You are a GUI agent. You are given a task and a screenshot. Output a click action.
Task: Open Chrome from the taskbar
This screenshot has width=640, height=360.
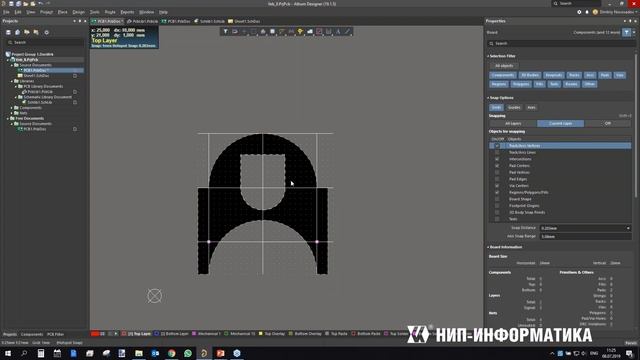pyautogui.click(x=171, y=353)
